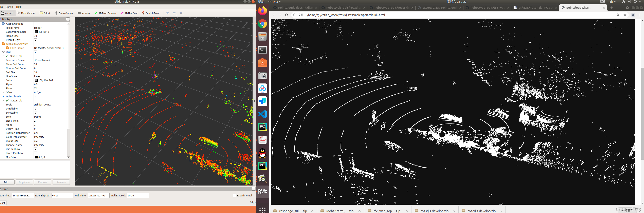The image size is (644, 213).
Task: Bookmark this page with the star icon
Action: pyautogui.click(x=625, y=15)
